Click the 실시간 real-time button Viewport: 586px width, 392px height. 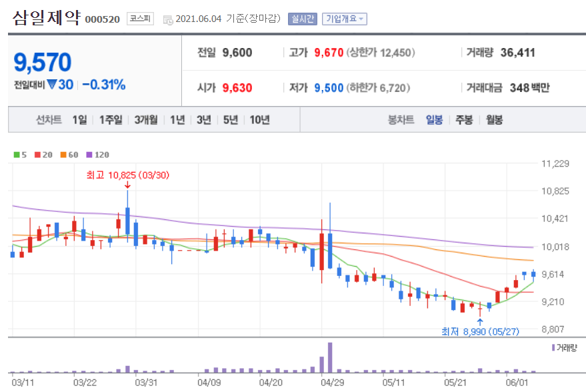pos(303,19)
